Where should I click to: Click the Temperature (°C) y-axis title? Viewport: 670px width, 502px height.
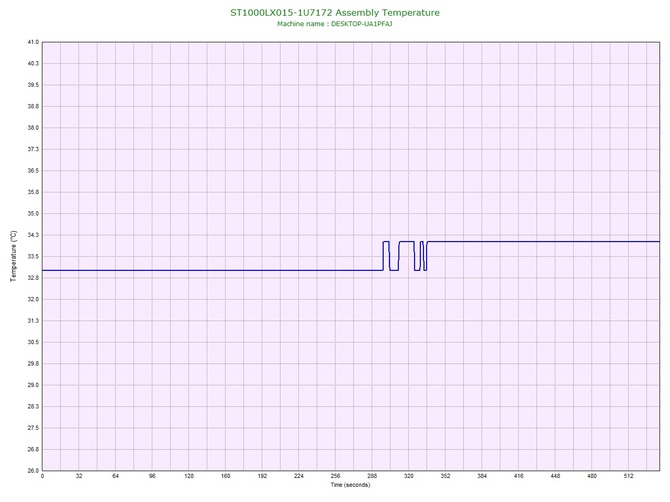point(14,256)
